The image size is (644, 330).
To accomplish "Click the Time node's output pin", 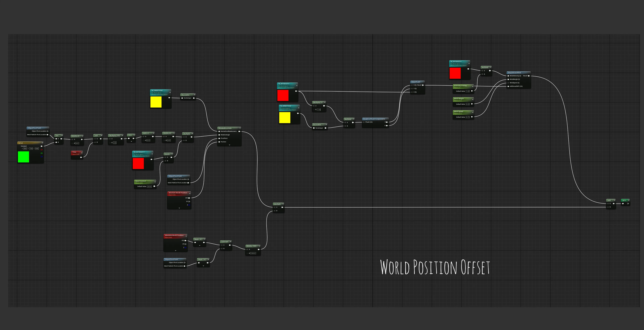I will click(x=81, y=157).
